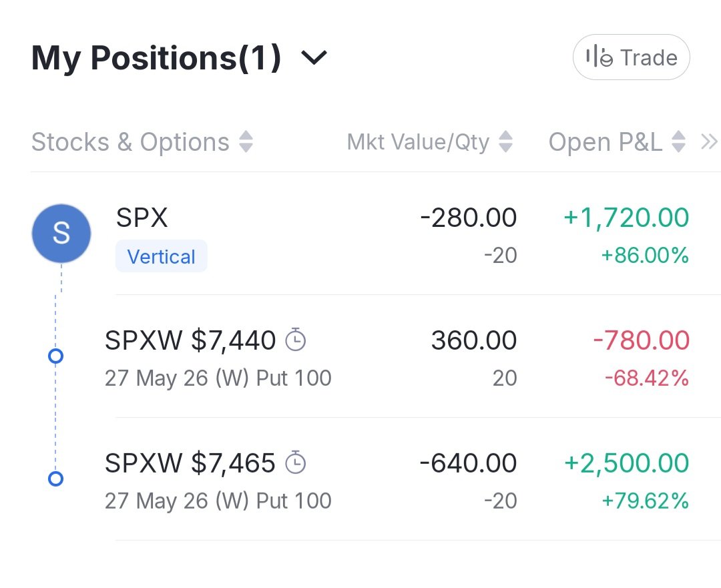Sort by Open P&L column arrows
721x588 pixels.
679,141
